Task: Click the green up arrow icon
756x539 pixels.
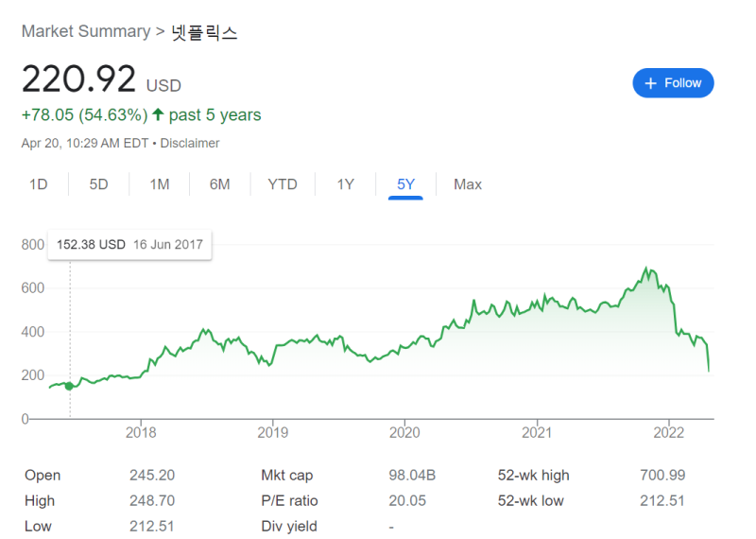Action: tap(158, 114)
